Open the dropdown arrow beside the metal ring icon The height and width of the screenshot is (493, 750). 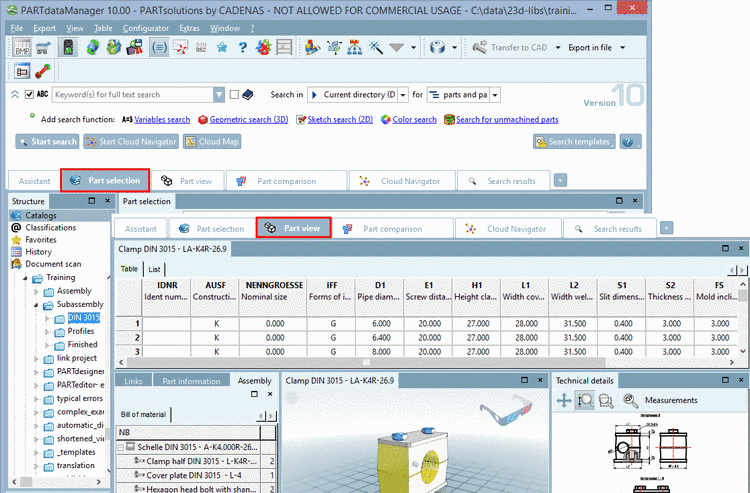coord(454,47)
